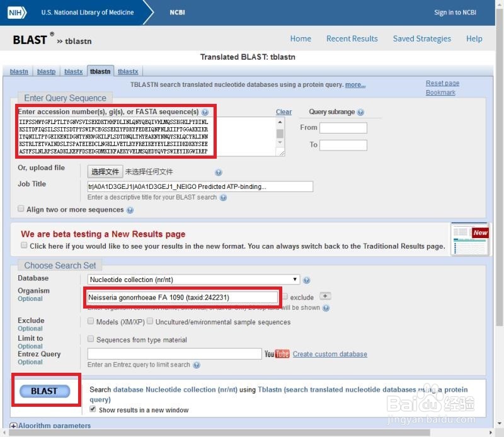Click into the FASTA query sequence textarea
This screenshot has height=437, width=504.
coord(146,137)
